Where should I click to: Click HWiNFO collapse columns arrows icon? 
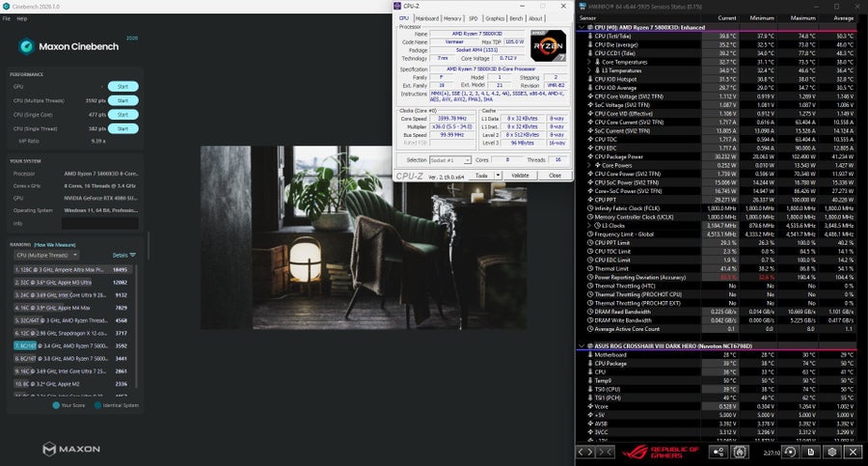606,452
